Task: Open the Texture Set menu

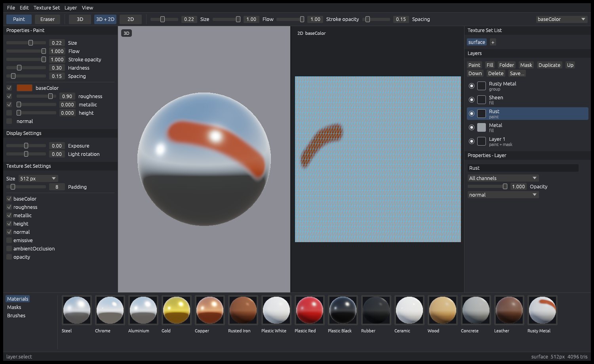Action: tap(47, 8)
